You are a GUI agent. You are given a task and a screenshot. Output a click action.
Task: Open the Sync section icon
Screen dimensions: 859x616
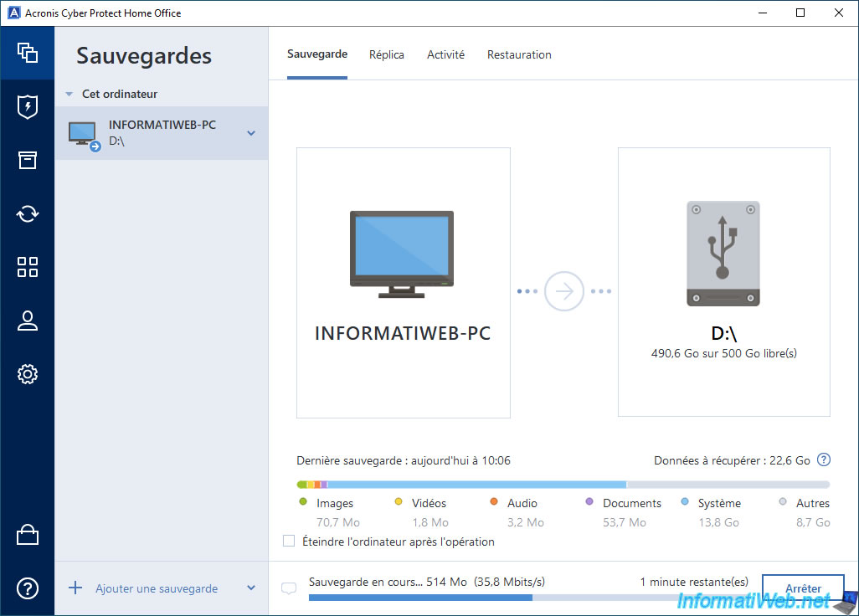pyautogui.click(x=28, y=213)
